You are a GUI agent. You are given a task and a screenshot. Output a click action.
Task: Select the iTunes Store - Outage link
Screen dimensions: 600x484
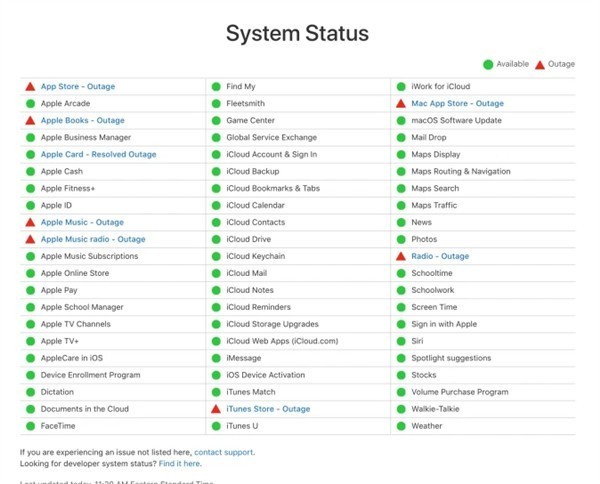coord(268,409)
